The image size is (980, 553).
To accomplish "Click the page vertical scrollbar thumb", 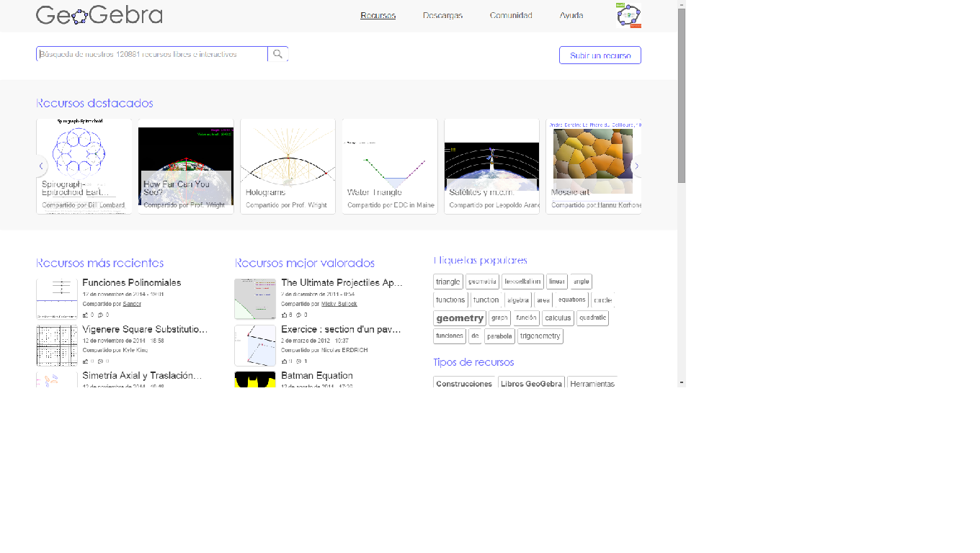I will click(682, 95).
